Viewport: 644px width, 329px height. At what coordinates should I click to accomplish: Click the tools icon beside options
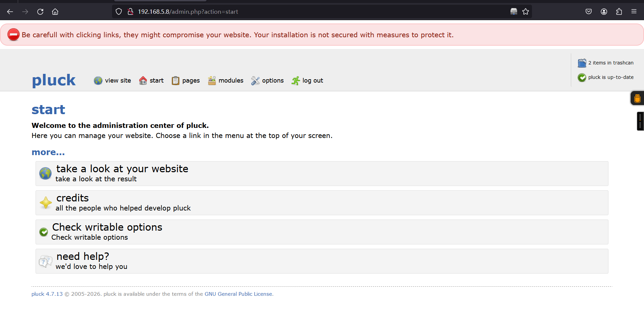[x=255, y=81]
